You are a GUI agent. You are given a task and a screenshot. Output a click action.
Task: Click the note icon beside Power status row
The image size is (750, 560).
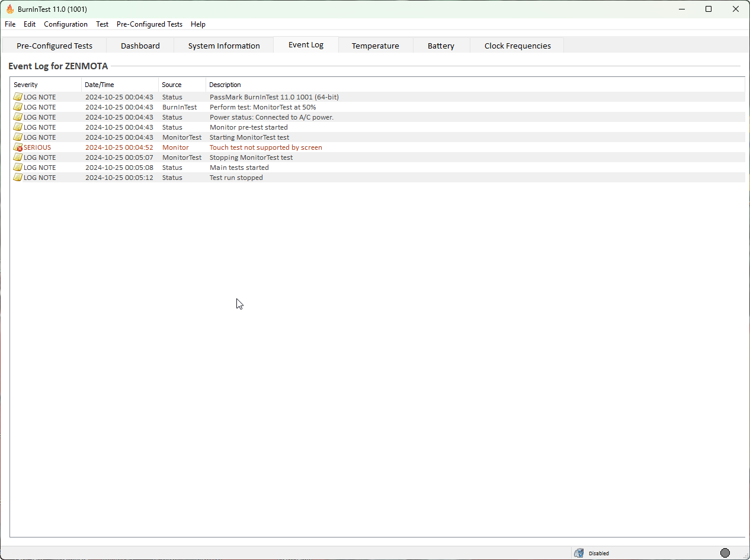click(18, 117)
